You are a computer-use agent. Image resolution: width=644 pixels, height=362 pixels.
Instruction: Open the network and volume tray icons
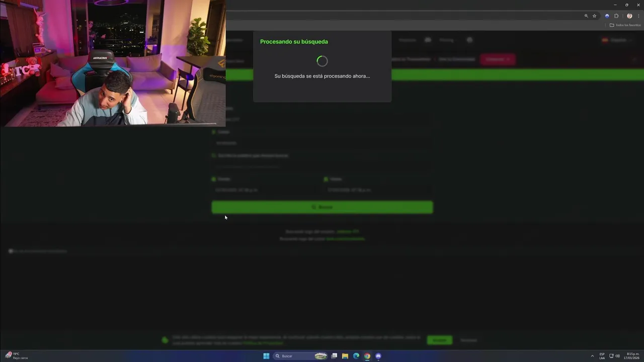tap(614, 356)
